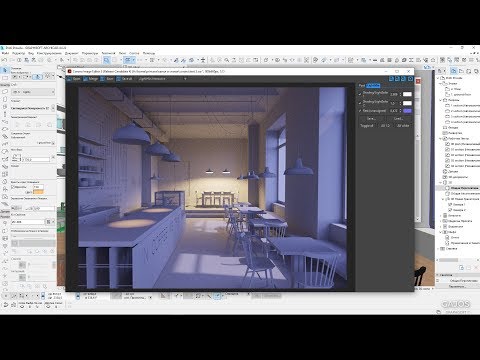The width and height of the screenshot is (480, 360).
Task: Click the Redo icon in ArchiCAD toolbar
Action: 12,60
